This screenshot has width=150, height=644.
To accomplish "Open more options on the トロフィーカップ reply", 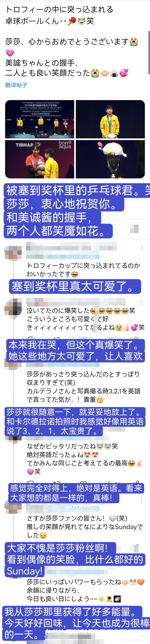I will click(141, 247).
